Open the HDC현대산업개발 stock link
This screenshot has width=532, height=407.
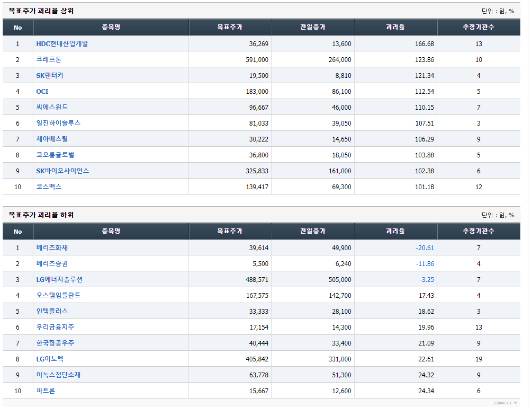pos(62,44)
